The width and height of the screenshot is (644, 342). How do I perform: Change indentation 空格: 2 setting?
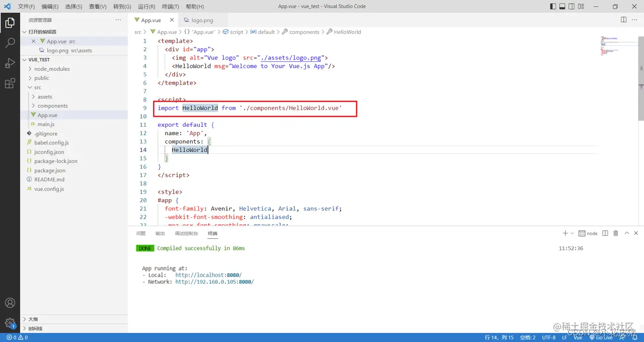[528, 337]
